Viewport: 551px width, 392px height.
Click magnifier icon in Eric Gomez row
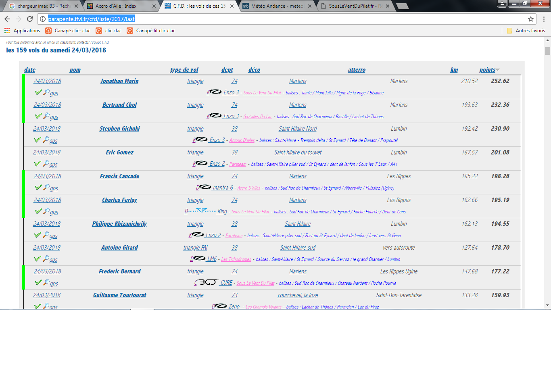click(46, 164)
